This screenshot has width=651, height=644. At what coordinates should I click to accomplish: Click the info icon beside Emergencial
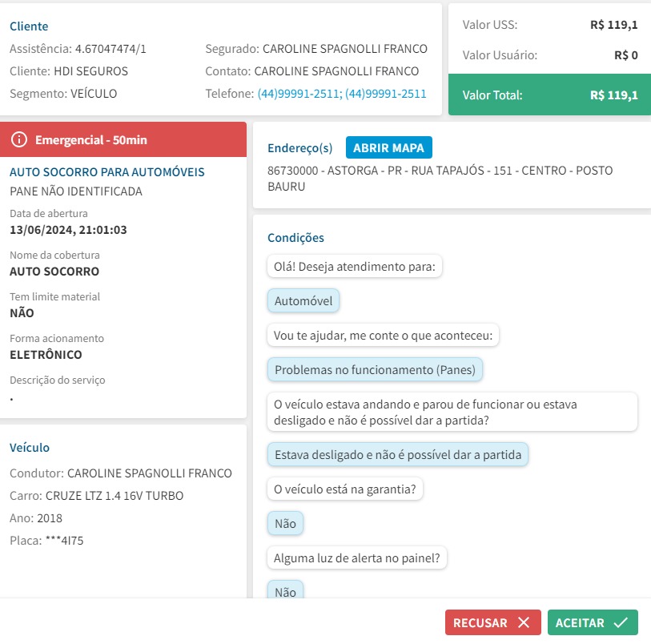20,140
